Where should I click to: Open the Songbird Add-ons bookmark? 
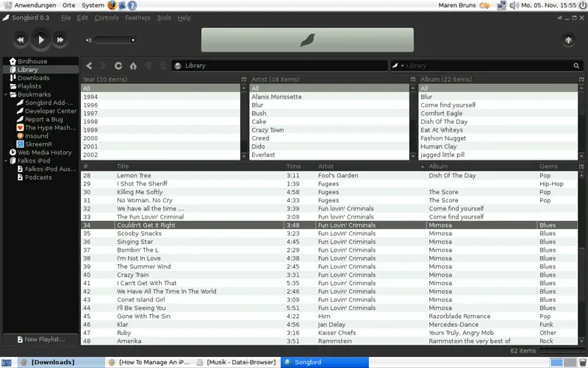(49, 102)
